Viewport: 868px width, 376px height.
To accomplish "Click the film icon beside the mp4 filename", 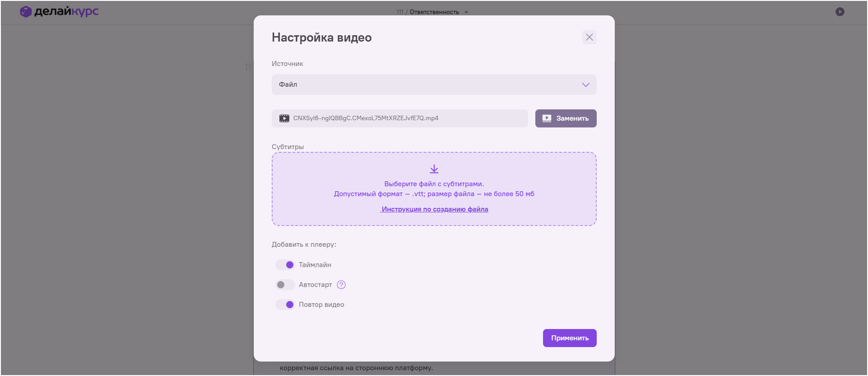I will point(284,118).
